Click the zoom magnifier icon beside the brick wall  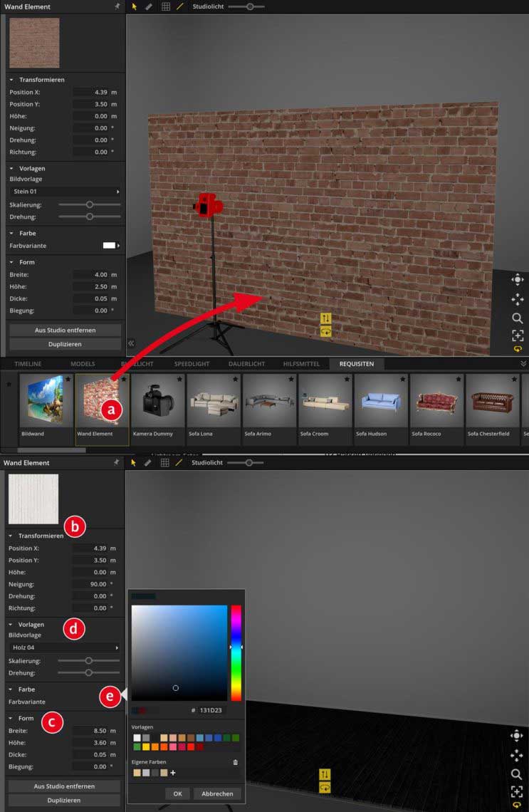pos(517,318)
